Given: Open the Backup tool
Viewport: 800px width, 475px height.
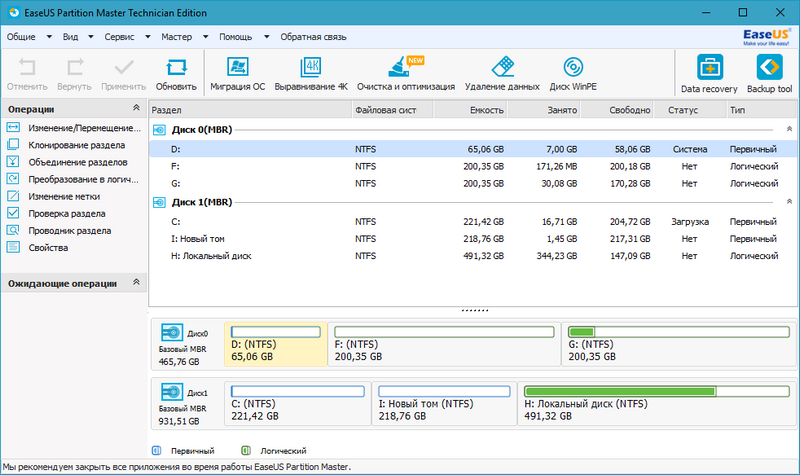Looking at the screenshot, I should coord(769,67).
